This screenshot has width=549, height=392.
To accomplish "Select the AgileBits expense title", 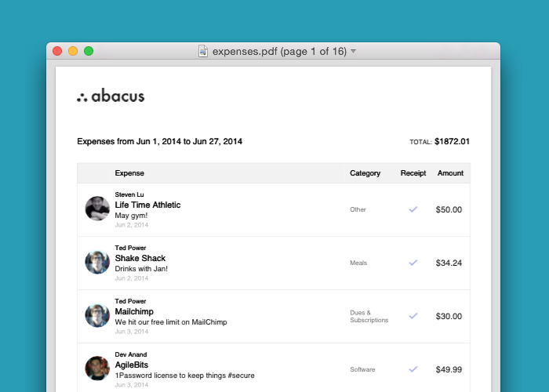I will tap(132, 365).
